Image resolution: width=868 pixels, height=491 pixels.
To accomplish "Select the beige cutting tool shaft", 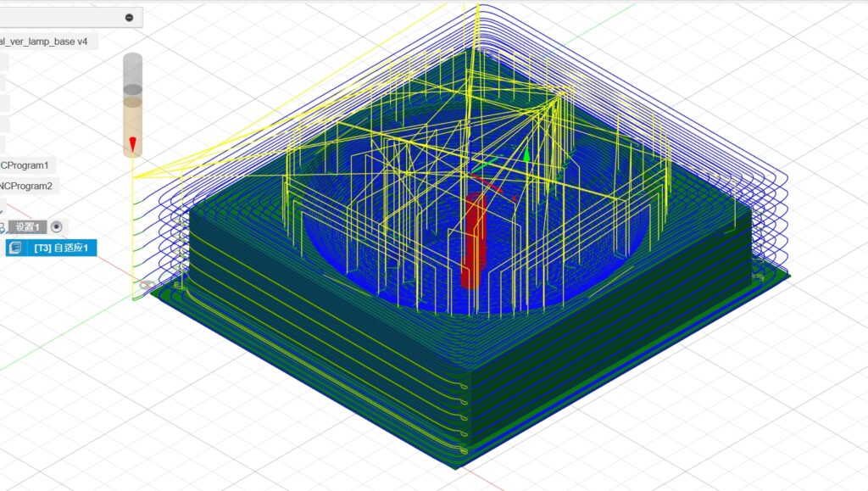I will 133,119.
